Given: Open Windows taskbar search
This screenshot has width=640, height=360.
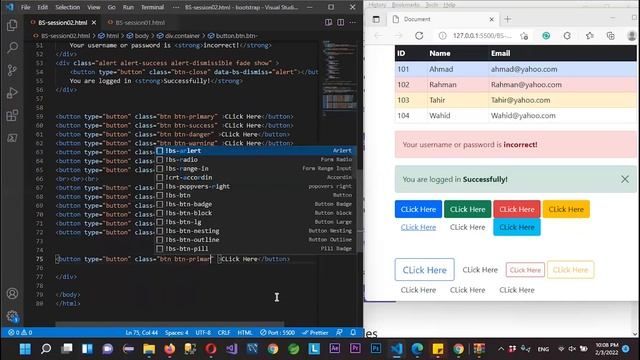Looking at the screenshot, I should pyautogui.click(x=46, y=349).
